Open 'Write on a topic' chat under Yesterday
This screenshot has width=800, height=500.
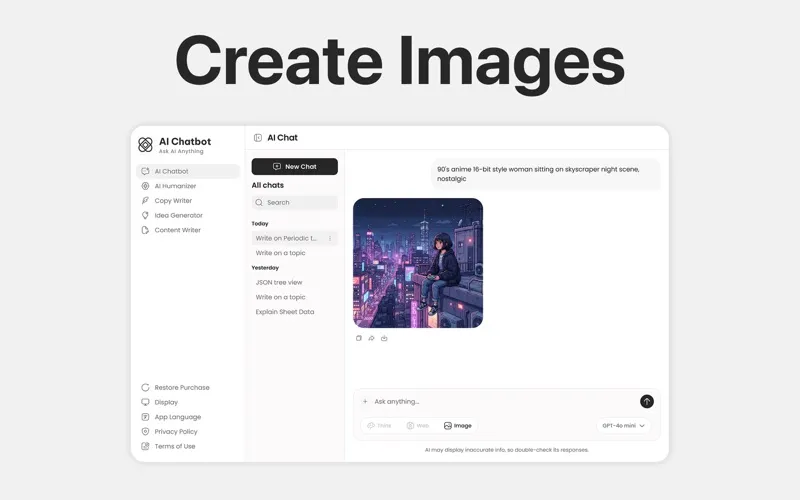point(280,297)
